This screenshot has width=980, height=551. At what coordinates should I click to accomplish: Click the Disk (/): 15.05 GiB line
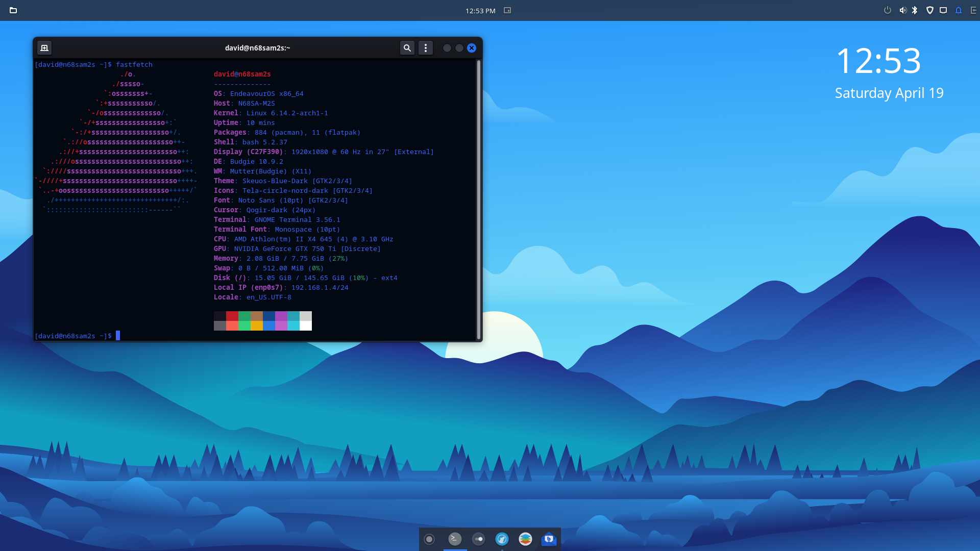(x=306, y=278)
